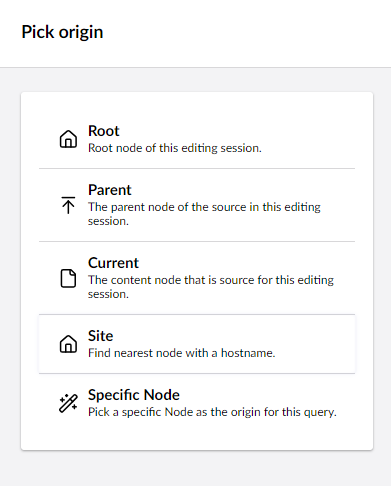Click the up-arrow icon for Parent
Image resolution: width=391 pixels, height=486 pixels.
pos(68,205)
